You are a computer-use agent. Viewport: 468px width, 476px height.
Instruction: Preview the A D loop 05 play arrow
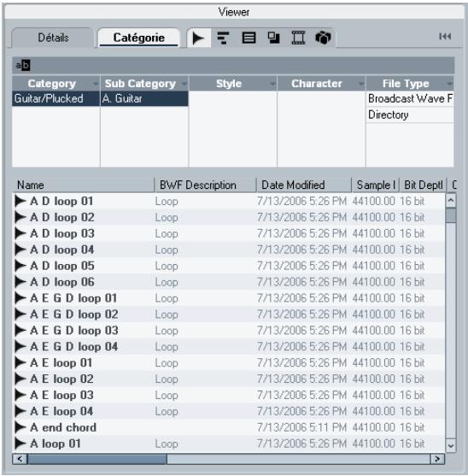click(20, 266)
